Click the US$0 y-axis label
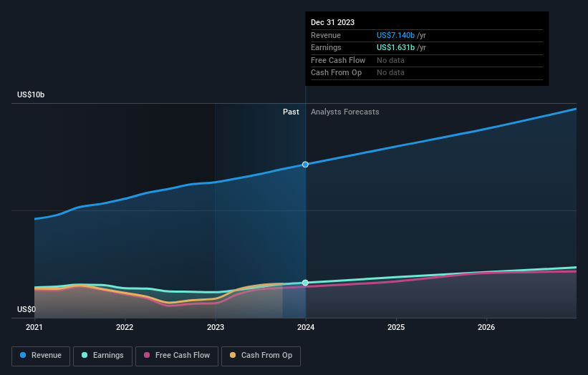This screenshot has height=375, width=588. coord(26,309)
